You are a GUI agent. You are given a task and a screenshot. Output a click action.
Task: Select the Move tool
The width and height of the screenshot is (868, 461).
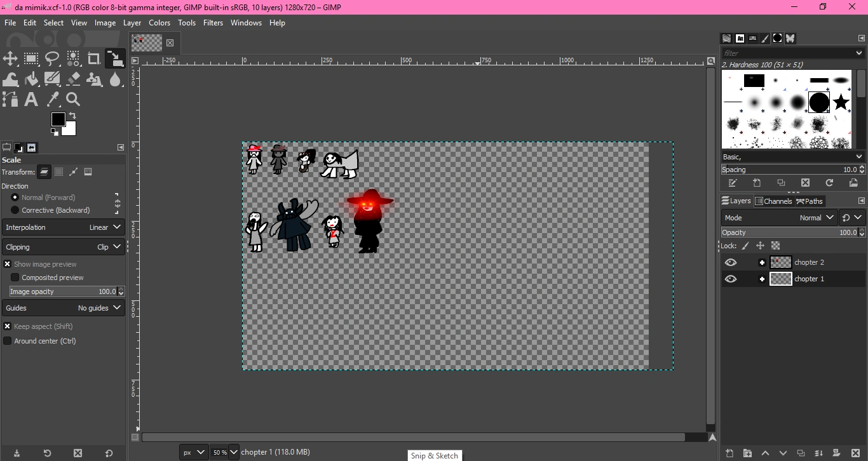10,59
